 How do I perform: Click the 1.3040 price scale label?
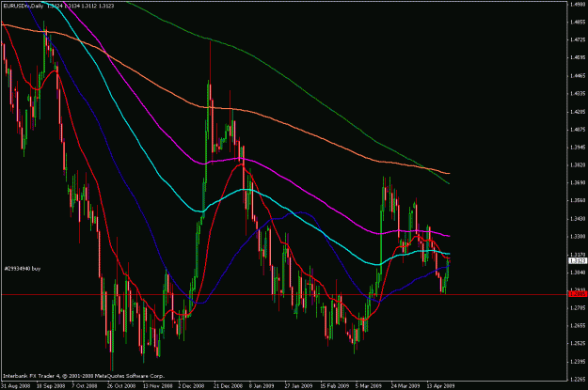pos(578,273)
